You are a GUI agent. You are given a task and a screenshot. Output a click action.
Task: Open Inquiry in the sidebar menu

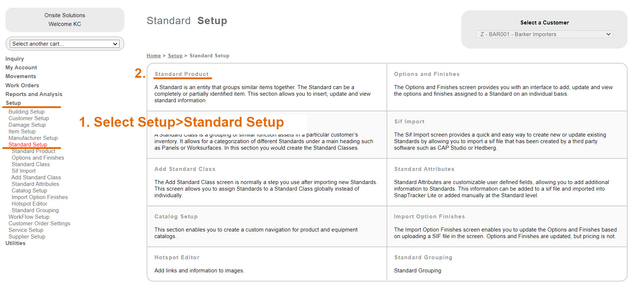click(x=15, y=59)
